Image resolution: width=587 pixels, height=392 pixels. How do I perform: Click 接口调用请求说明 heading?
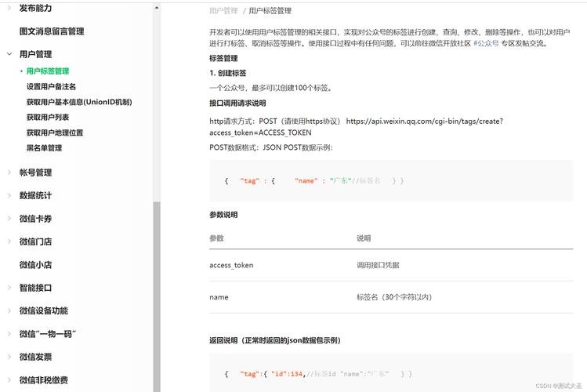coord(237,103)
